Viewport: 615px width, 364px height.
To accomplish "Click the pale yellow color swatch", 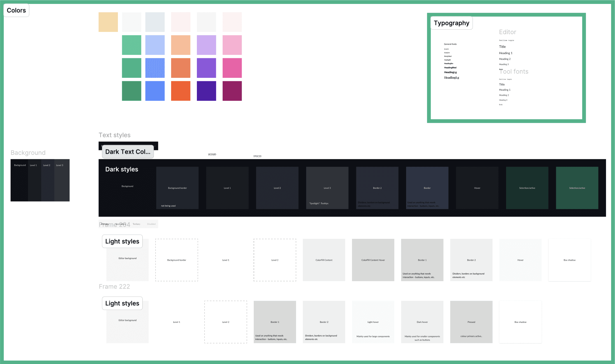I will click(108, 22).
